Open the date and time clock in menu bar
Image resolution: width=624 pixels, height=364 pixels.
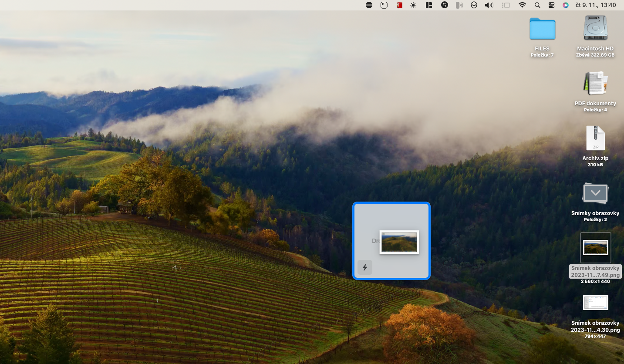point(596,5)
